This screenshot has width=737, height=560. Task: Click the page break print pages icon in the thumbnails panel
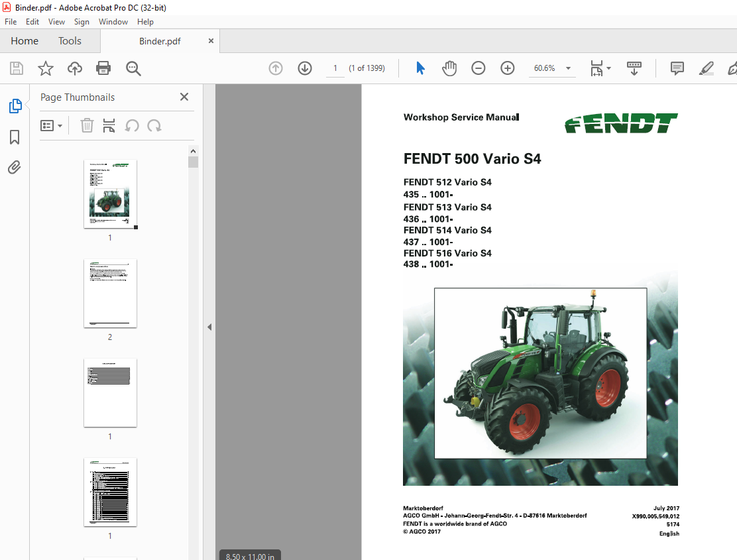pyautogui.click(x=109, y=126)
